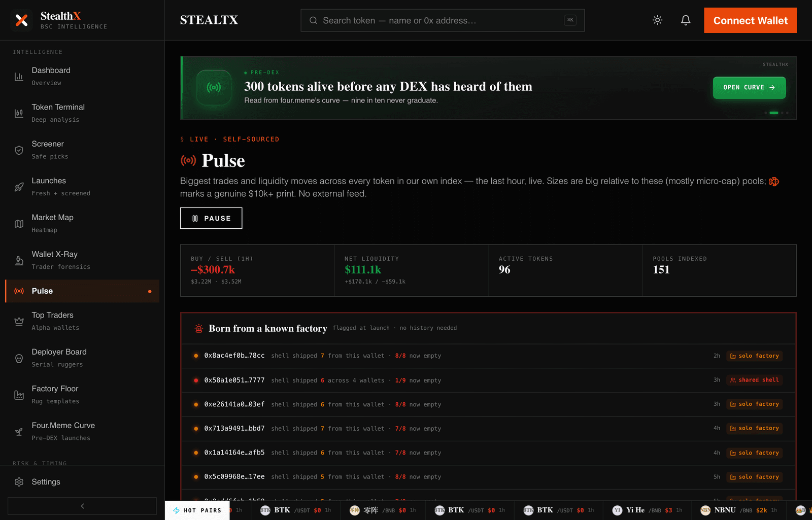Screen dimensions: 812x520
Task: Click the Net Liquidity $111.1k value
Action: (x=363, y=270)
